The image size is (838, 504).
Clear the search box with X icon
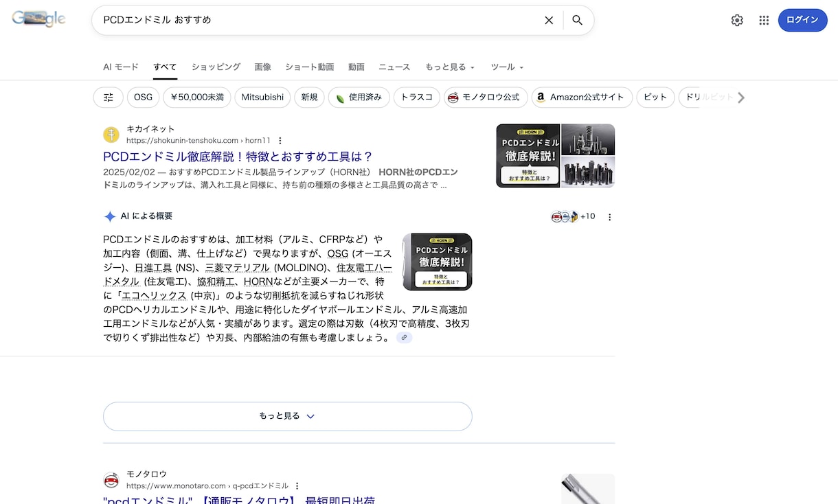point(549,21)
